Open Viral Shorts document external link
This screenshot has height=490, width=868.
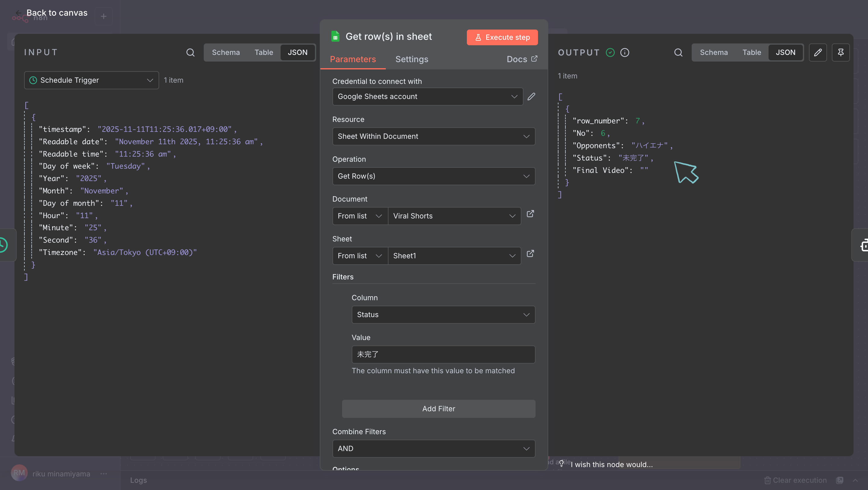click(530, 214)
